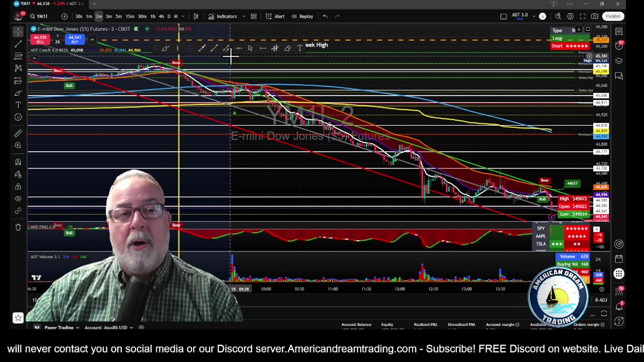Open the candle chart style selector
The width and height of the screenshot is (644, 362).
click(x=196, y=16)
